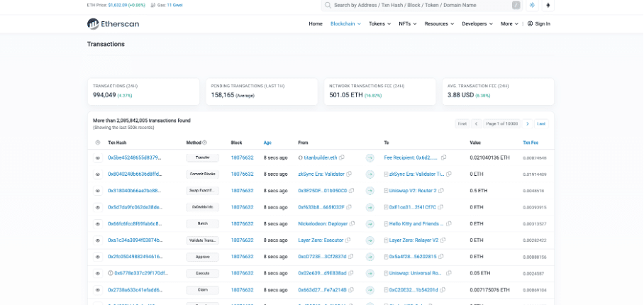Viewport: 644px width, 305px height.
Task: Copy titanbuilder.eth address
Action: pyautogui.click(x=342, y=157)
